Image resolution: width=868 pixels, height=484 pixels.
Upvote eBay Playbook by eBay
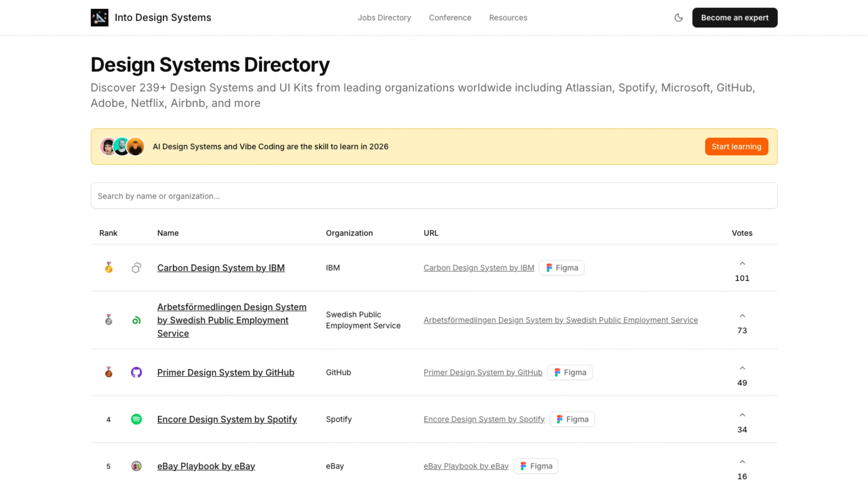(x=742, y=462)
